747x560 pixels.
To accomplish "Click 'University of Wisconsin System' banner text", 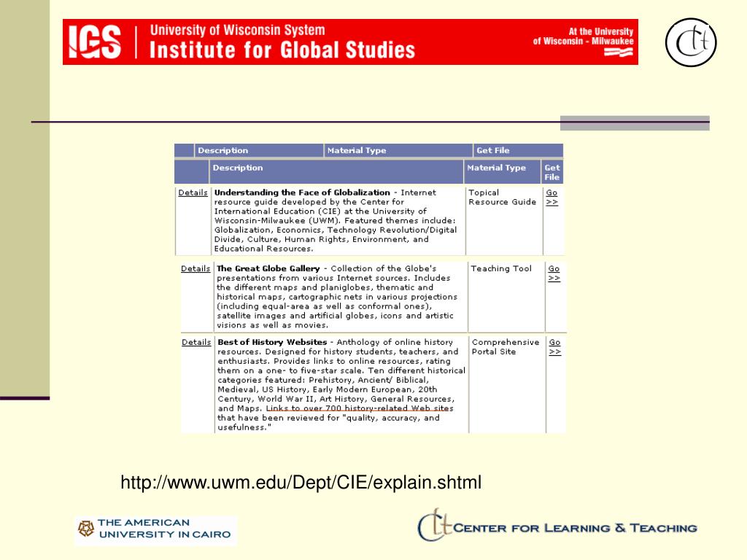I will [x=237, y=31].
